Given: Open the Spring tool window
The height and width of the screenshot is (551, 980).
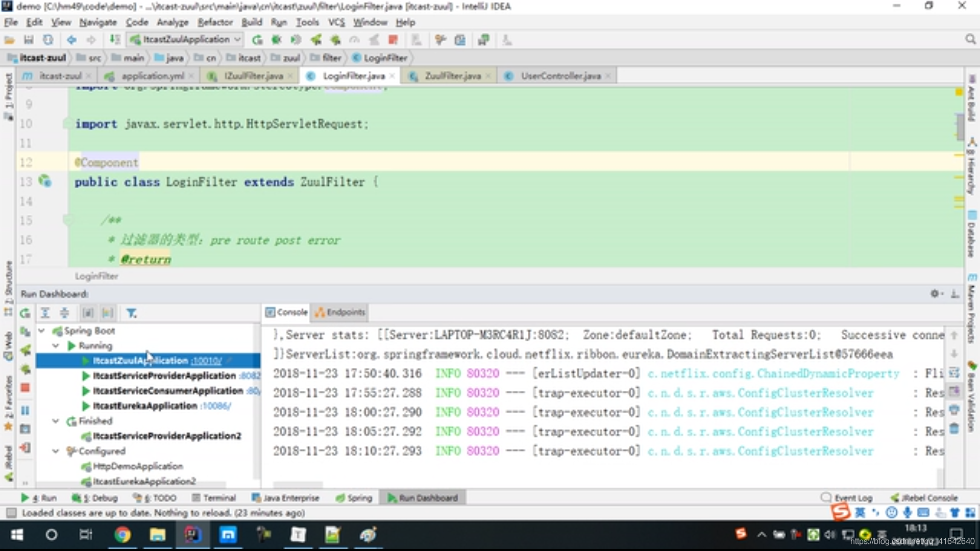Looking at the screenshot, I should [x=354, y=498].
